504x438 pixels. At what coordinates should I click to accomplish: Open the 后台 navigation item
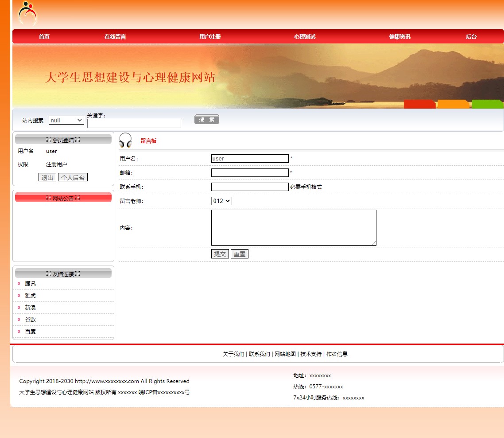[471, 36]
